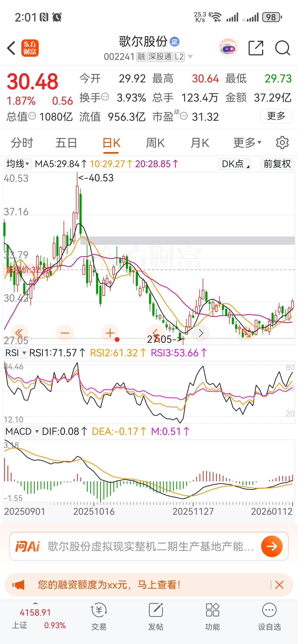This screenshot has height=644, width=298.
Task: Tap DIF:0.08 value label
Action: pos(64,431)
